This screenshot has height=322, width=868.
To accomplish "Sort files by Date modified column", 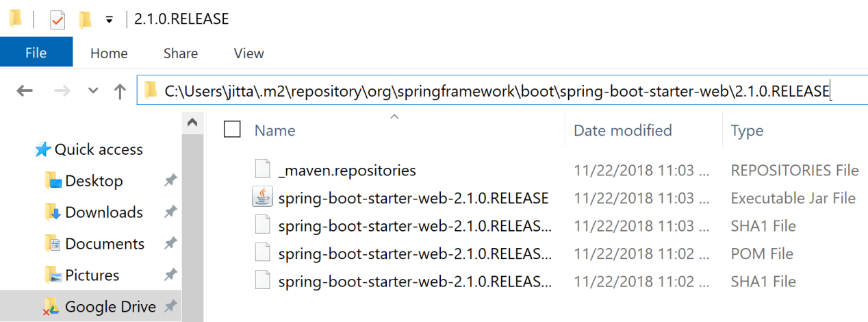I will pyautogui.click(x=623, y=130).
